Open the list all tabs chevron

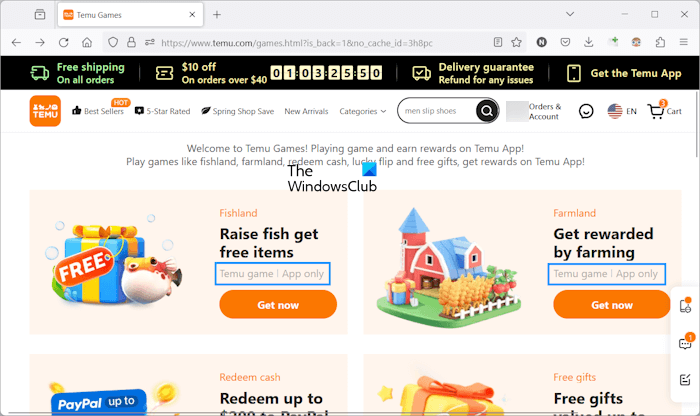coord(570,14)
